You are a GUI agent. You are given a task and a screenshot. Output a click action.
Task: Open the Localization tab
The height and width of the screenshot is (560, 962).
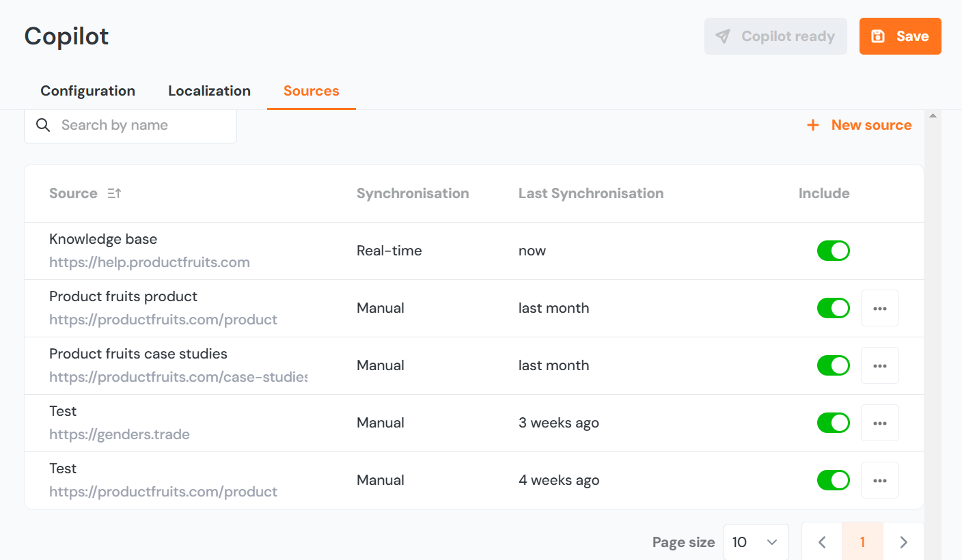pos(209,92)
